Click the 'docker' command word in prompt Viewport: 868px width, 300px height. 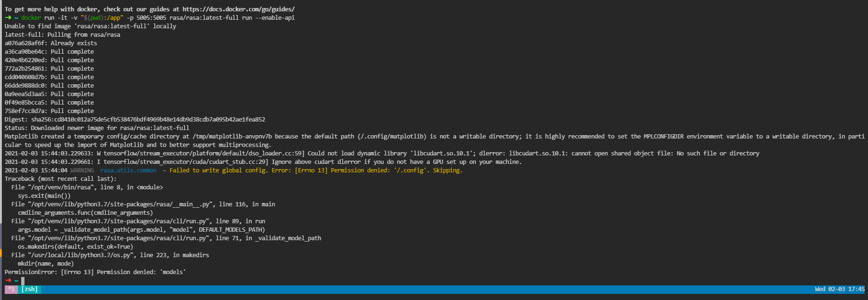31,17
